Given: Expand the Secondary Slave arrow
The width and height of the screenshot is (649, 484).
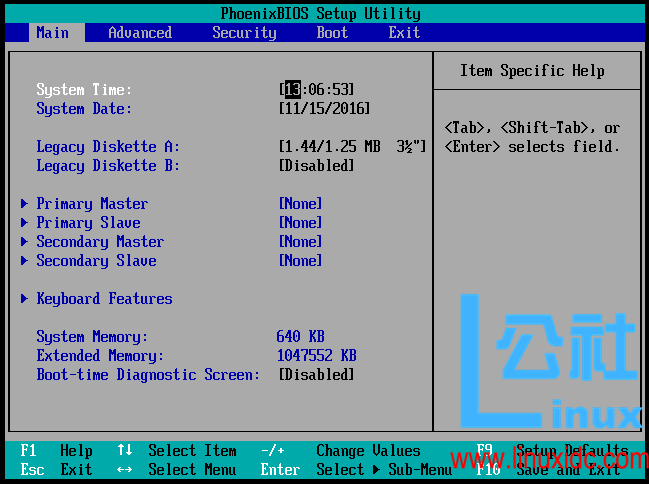Looking at the screenshot, I should point(24,261).
